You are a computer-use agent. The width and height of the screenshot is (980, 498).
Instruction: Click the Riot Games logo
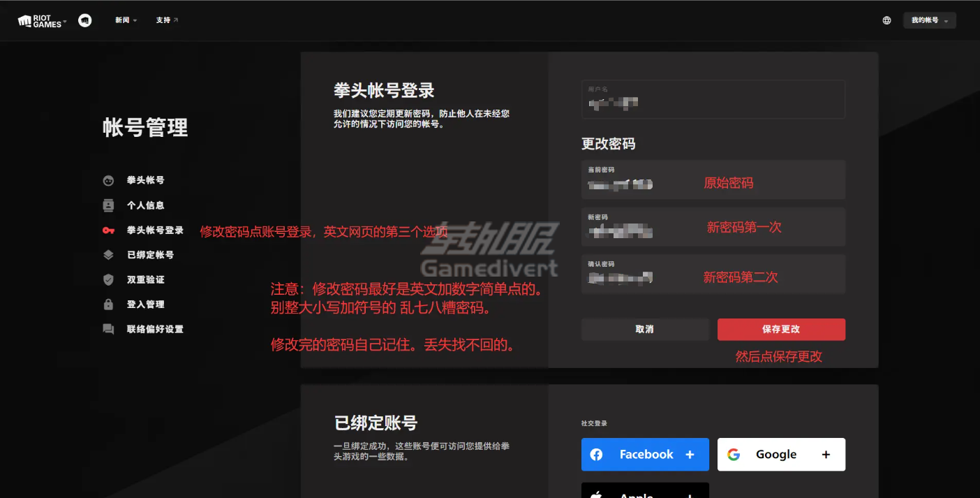[42, 21]
